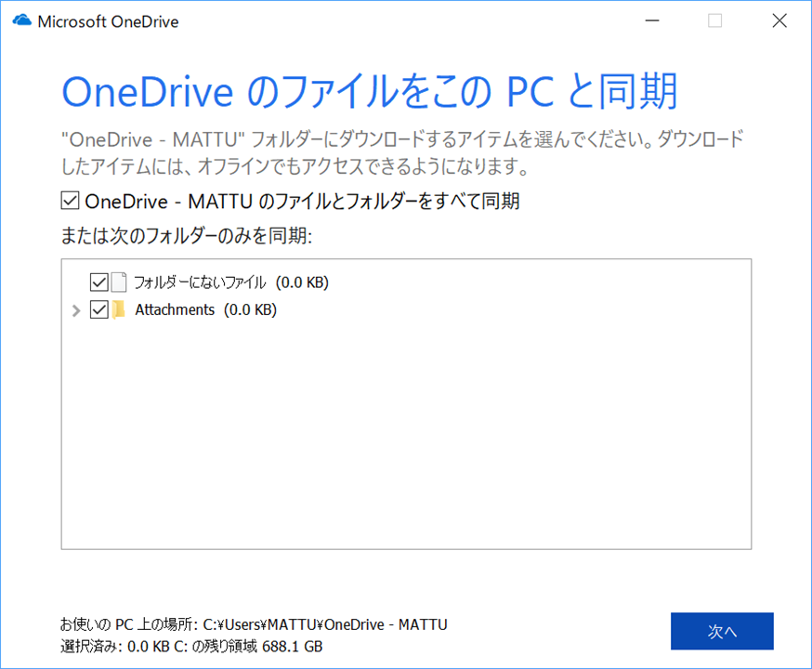Select the フォルダーにないファイル (0.0 KB) label

(x=231, y=282)
